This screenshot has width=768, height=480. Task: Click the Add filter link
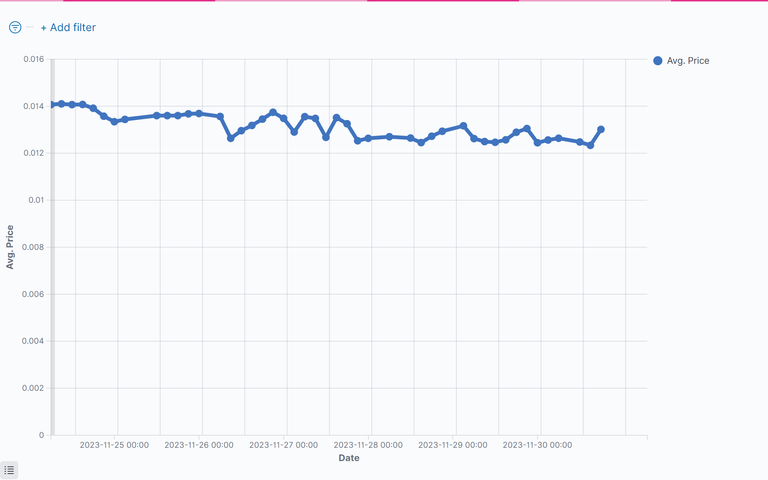coord(68,28)
